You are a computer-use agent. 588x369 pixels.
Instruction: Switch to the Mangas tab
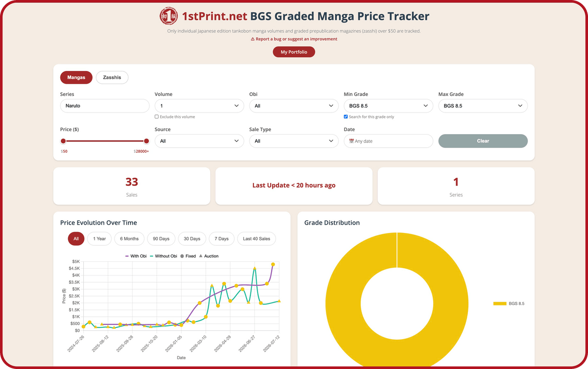(x=76, y=77)
